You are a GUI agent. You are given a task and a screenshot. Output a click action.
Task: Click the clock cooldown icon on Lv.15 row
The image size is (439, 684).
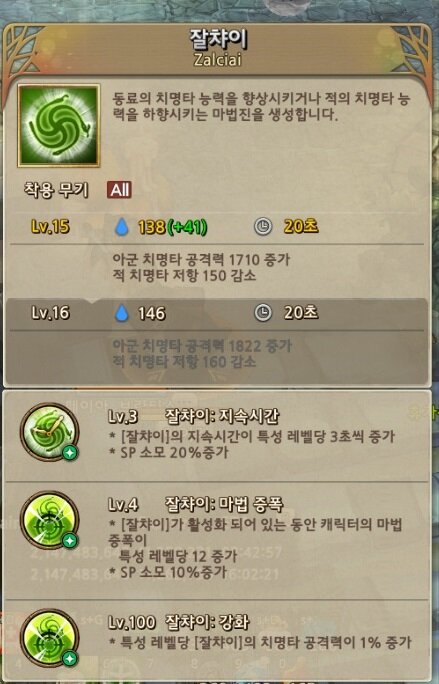[263, 227]
